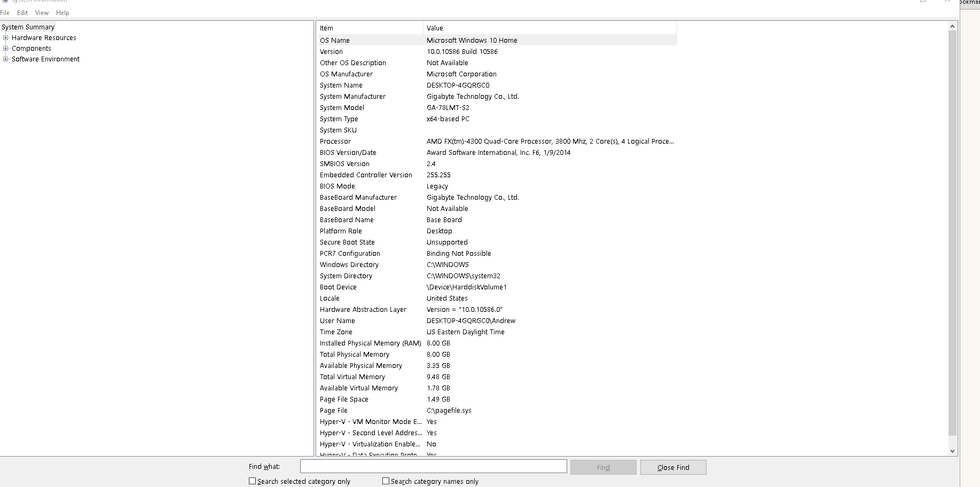This screenshot has width=980, height=487.
Task: Expand the Components node
Action: coord(6,49)
